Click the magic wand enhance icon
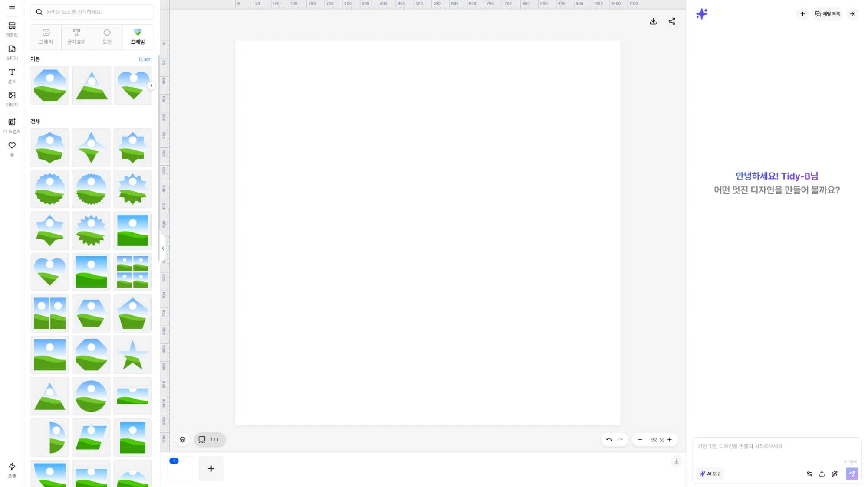 (835, 474)
